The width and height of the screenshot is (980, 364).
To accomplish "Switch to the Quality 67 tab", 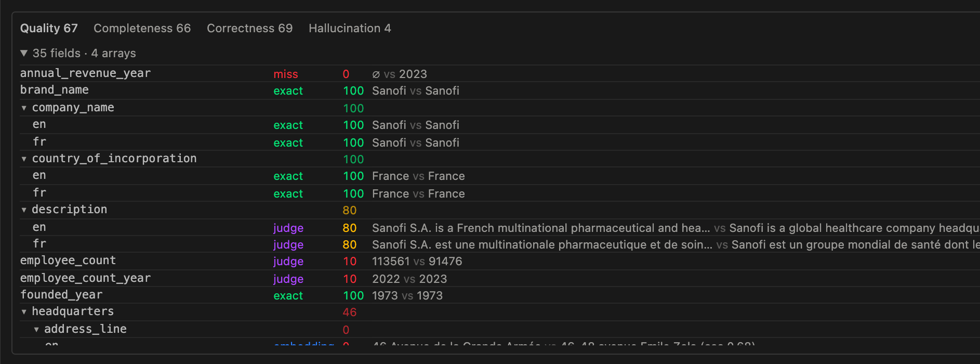I will [x=49, y=28].
